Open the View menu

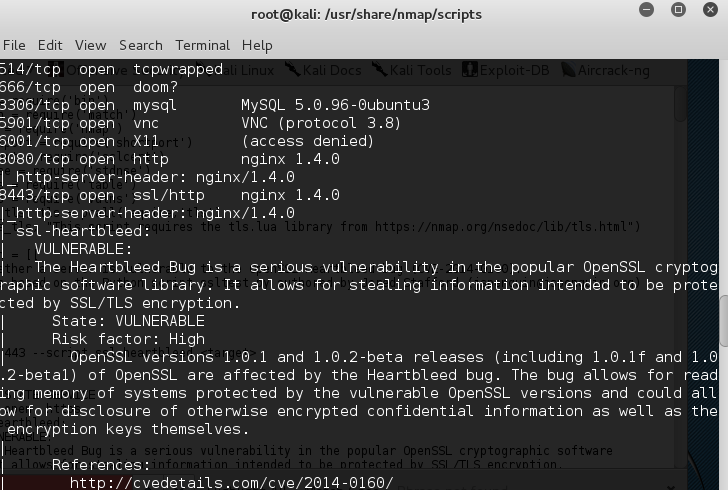pyautogui.click(x=90, y=45)
